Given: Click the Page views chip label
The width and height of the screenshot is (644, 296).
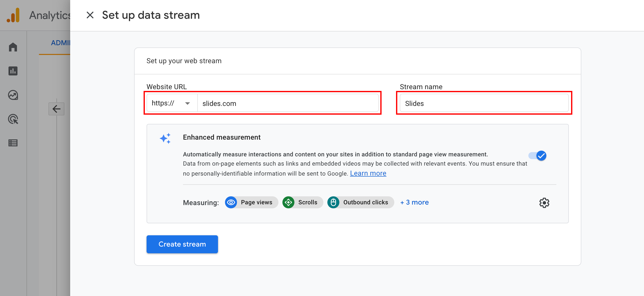Looking at the screenshot, I should (256, 202).
